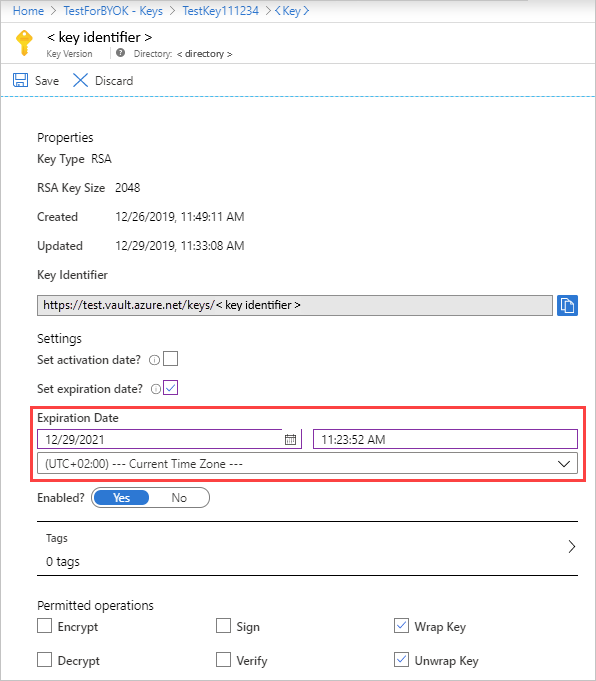
Task: Enable the Set activation date checkbox
Action: [170, 359]
